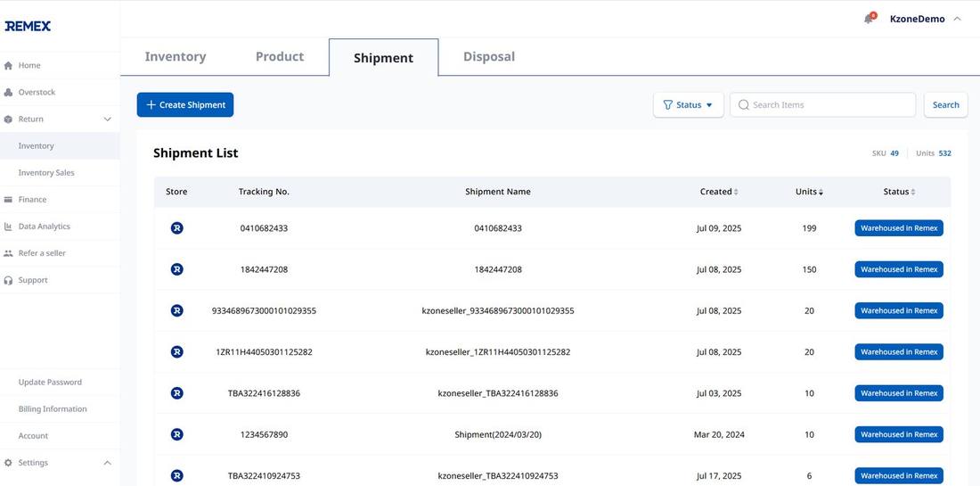Click the Units total 532
The width and height of the screenshot is (980, 486).
pyautogui.click(x=945, y=153)
